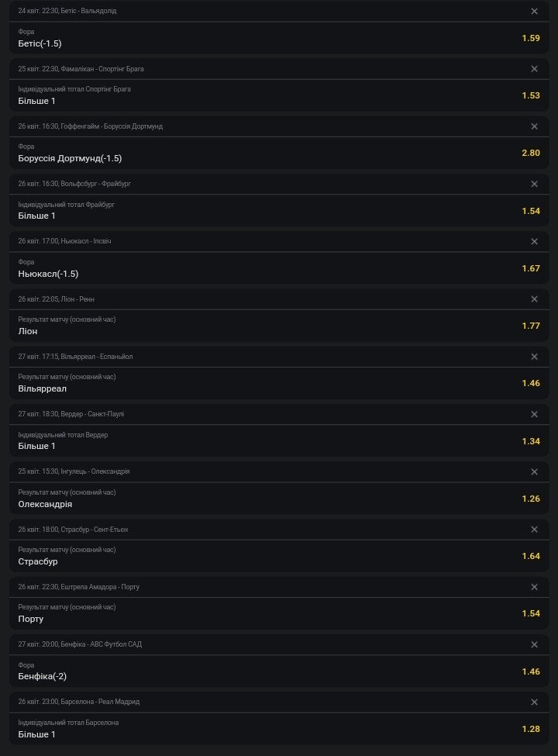Remove the Страсбур - Сент-Етьєн bet
Image resolution: width=558 pixels, height=756 pixels.
click(534, 530)
